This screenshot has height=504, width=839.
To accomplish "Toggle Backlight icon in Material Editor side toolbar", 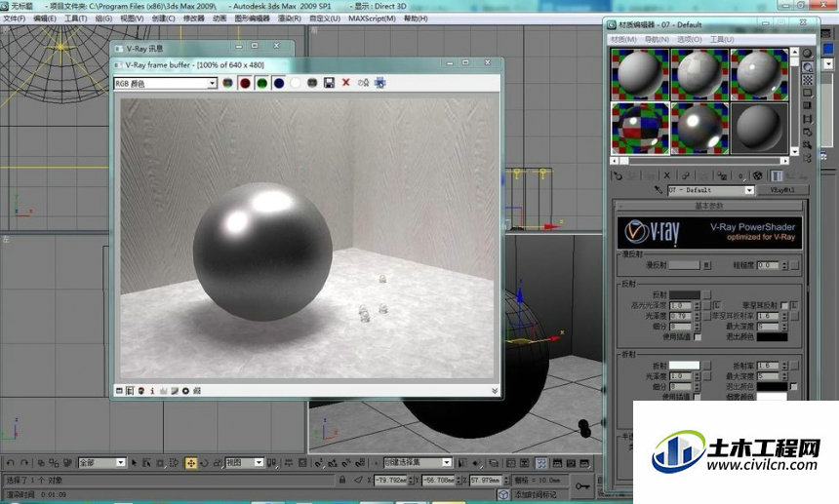I will point(808,67).
